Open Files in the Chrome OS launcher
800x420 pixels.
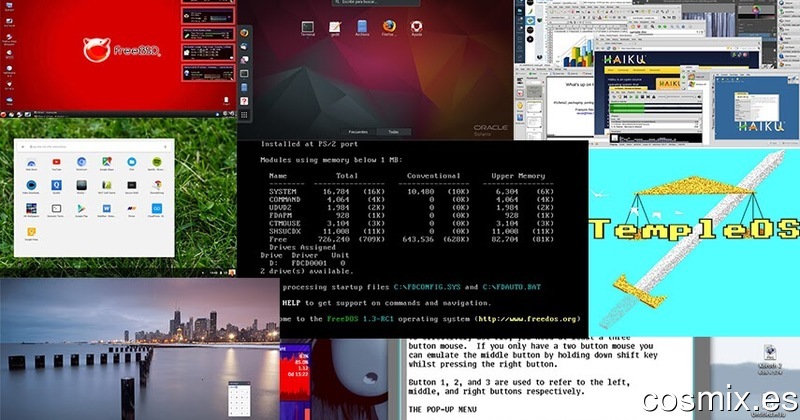[x=132, y=164]
